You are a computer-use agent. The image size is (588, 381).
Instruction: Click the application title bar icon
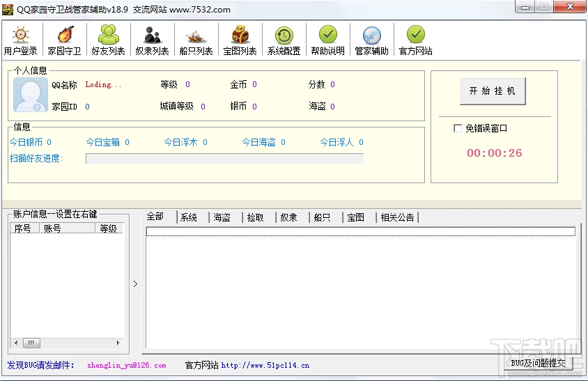8,9
